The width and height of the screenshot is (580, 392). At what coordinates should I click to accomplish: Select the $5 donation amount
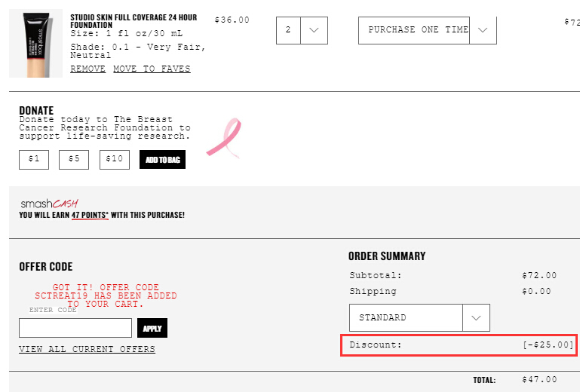click(x=74, y=160)
